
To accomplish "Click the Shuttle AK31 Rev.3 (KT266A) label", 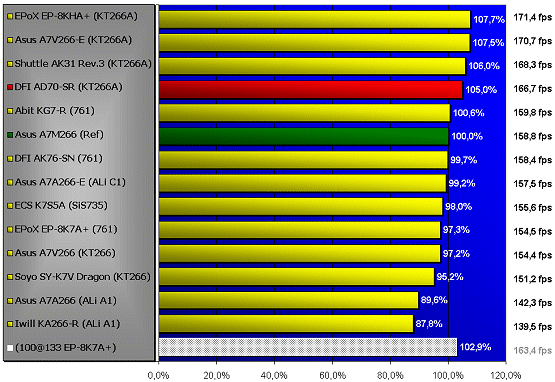I will (83, 64).
